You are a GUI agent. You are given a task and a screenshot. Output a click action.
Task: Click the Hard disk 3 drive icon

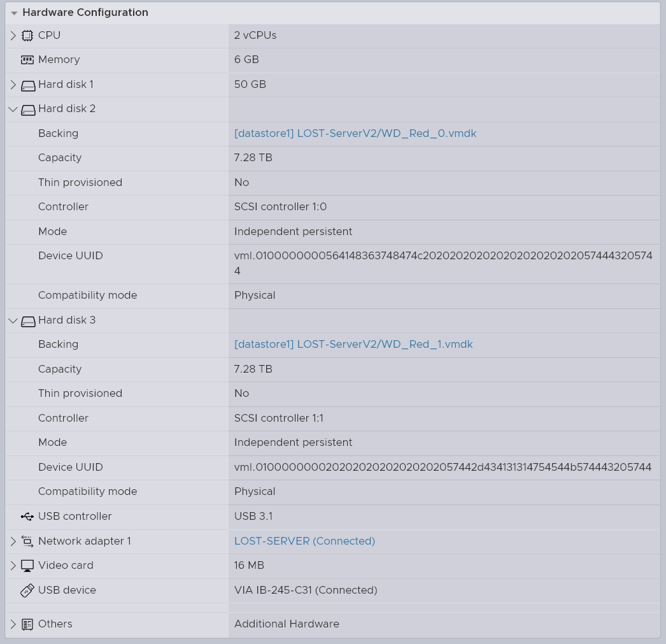click(27, 320)
